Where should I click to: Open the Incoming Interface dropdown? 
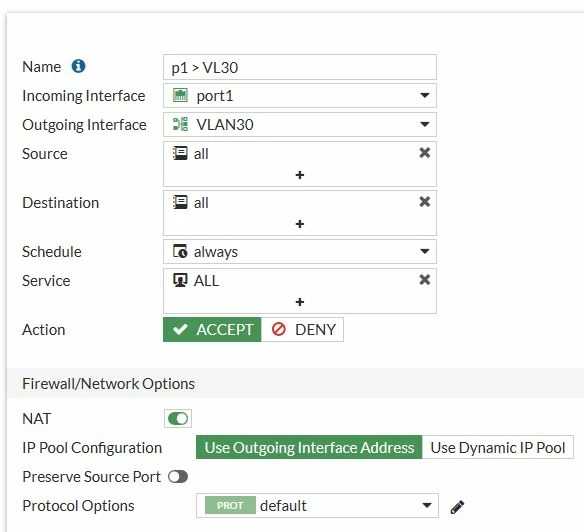click(300, 96)
